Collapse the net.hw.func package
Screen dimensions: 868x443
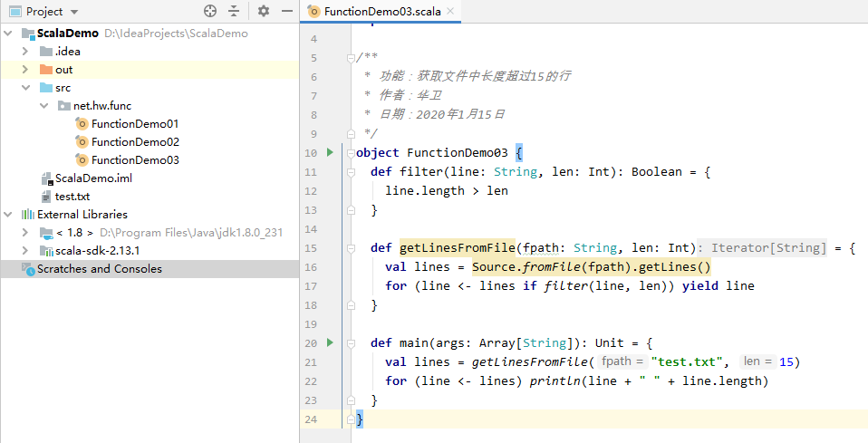point(44,105)
